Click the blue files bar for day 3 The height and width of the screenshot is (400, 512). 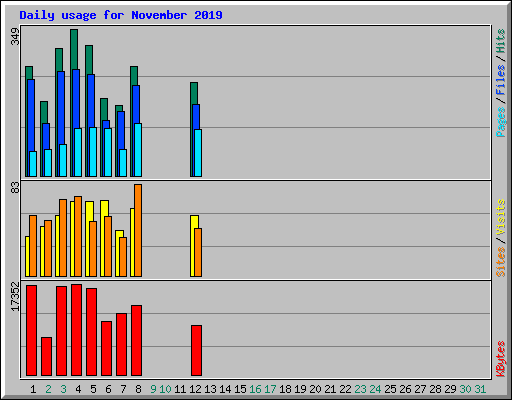pos(61,107)
